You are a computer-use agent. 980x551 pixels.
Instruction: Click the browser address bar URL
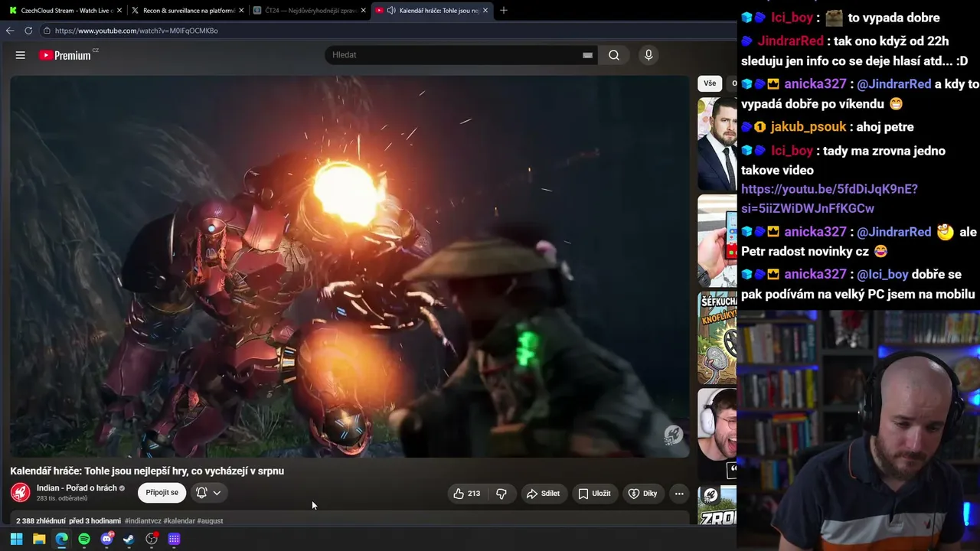pos(136,31)
